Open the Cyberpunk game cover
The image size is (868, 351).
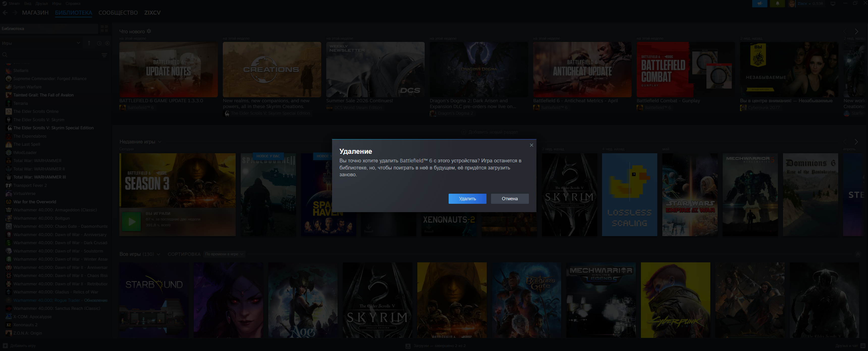point(675,300)
